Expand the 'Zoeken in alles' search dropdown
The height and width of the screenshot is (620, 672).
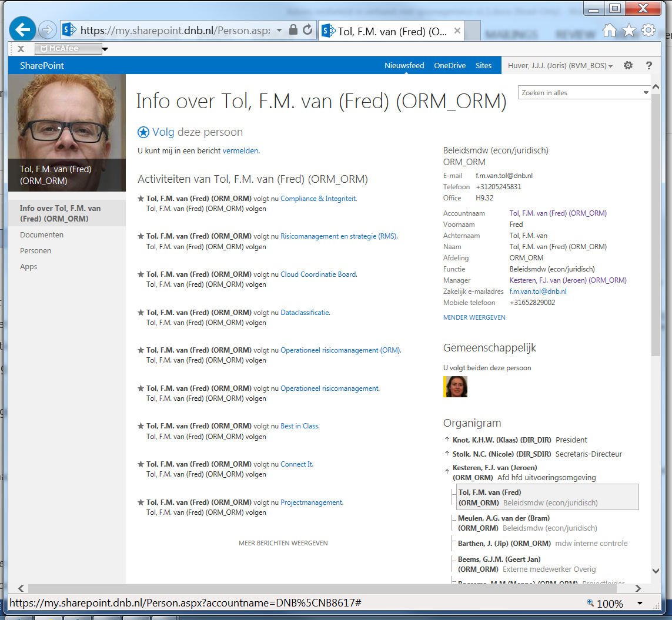646,93
